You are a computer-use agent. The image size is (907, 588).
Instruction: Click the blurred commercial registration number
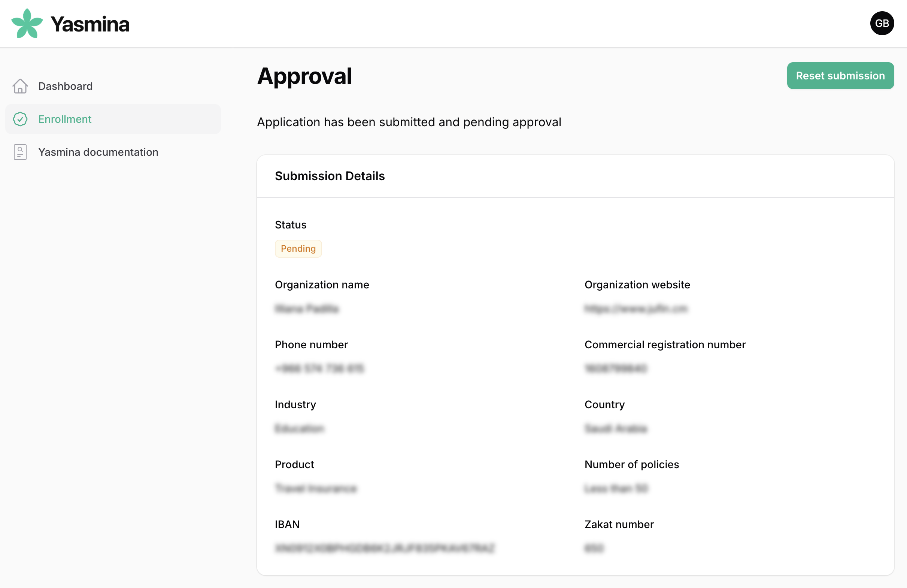[x=616, y=369]
